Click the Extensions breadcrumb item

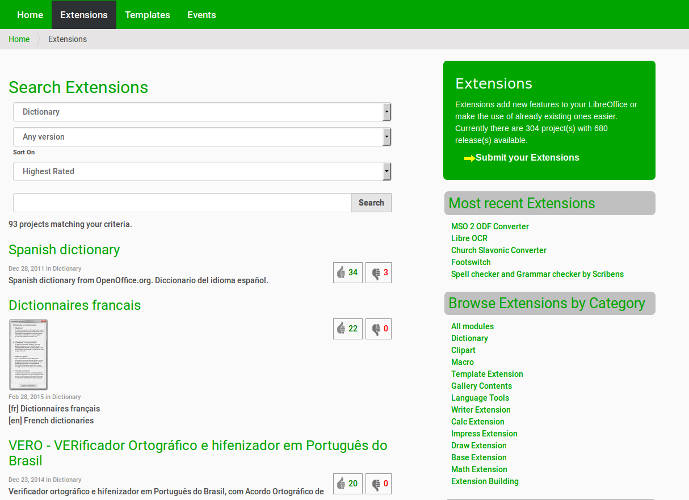pos(67,39)
